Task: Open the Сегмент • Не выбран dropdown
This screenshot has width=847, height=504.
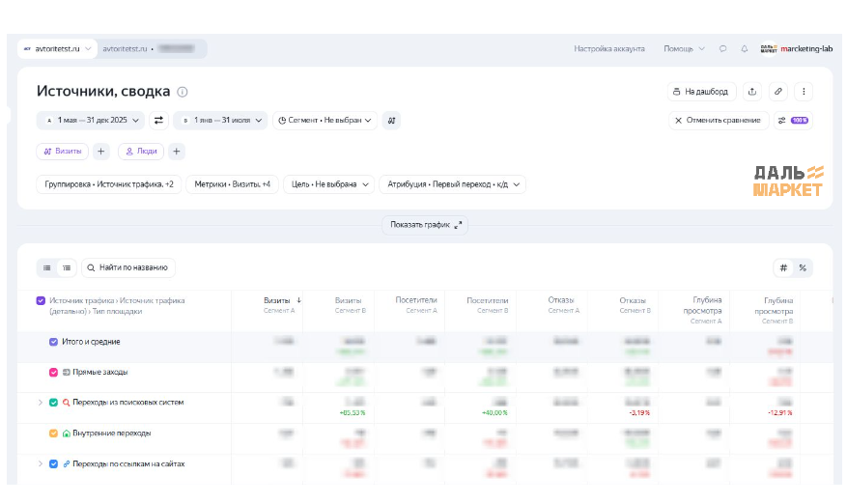Action: [325, 121]
